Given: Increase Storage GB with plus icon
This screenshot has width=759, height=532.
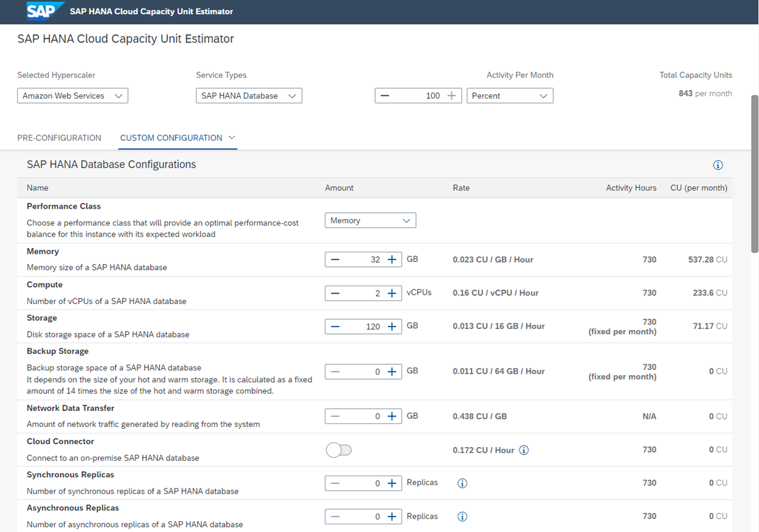Looking at the screenshot, I should coord(392,326).
